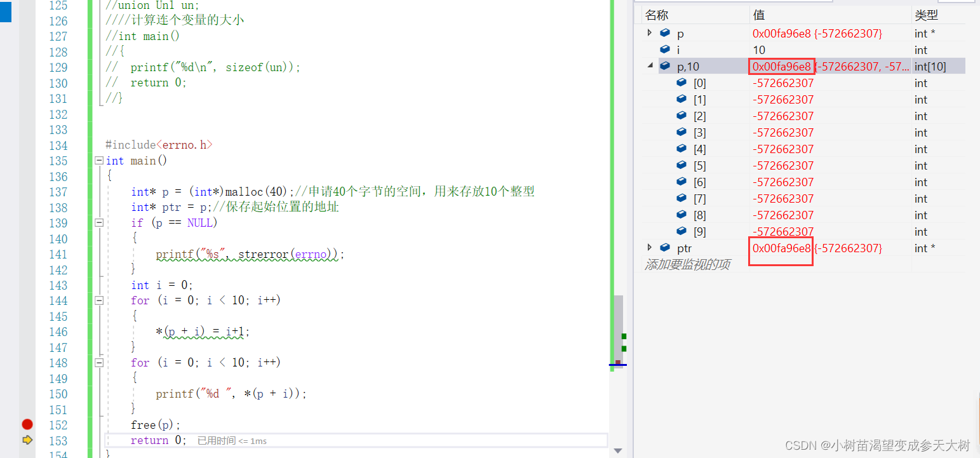Place cursor on the malloc(40) line 137
Screen dimensions: 980x458
pyautogui.click(x=333, y=192)
